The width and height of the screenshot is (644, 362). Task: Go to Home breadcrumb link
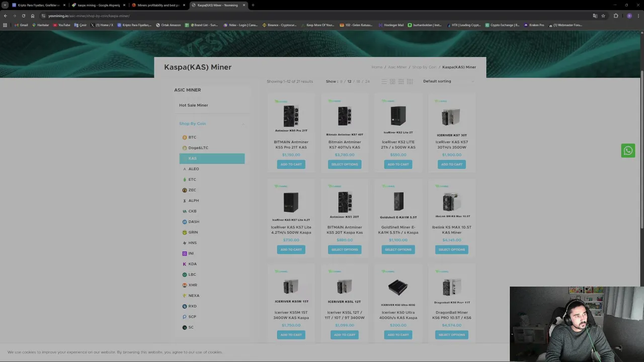pos(377,67)
